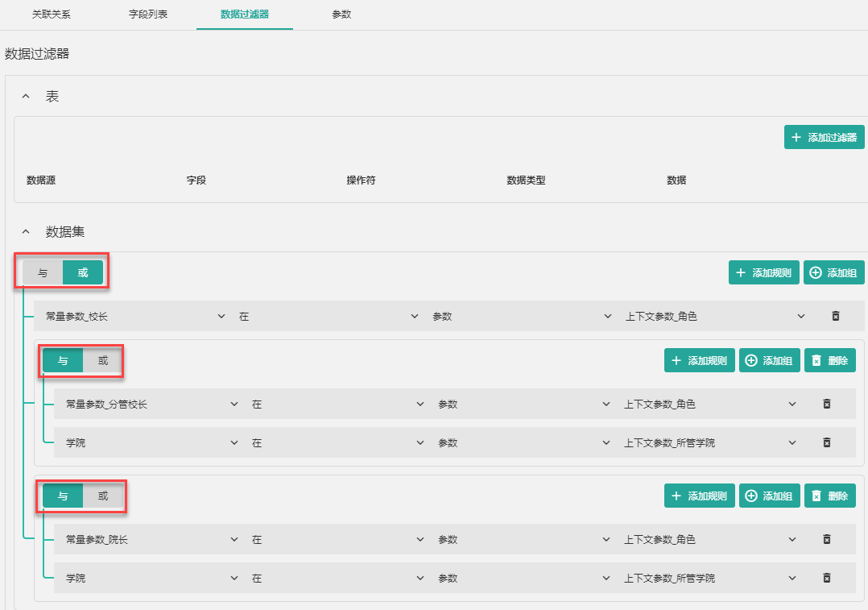Switch the 院长 group to 或
This screenshot has height=610, width=868.
click(x=103, y=496)
